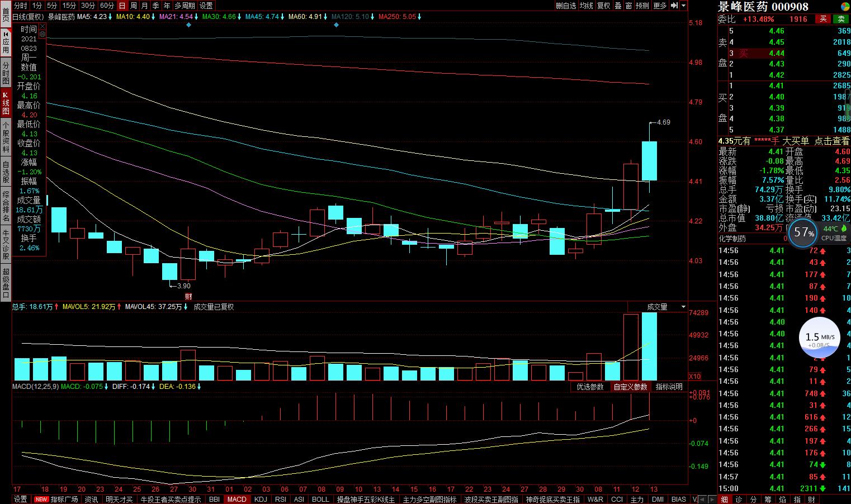Open the CPU temperature widget
This screenshot has height=504, width=851.
coord(834,233)
